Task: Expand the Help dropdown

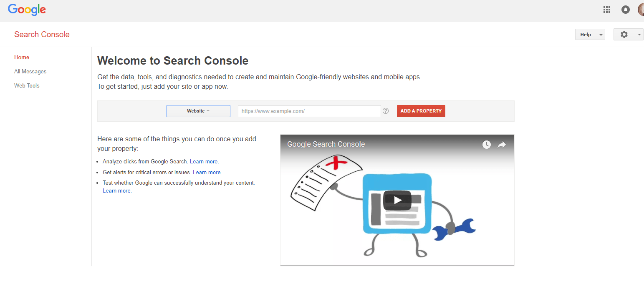Action: coord(590,35)
